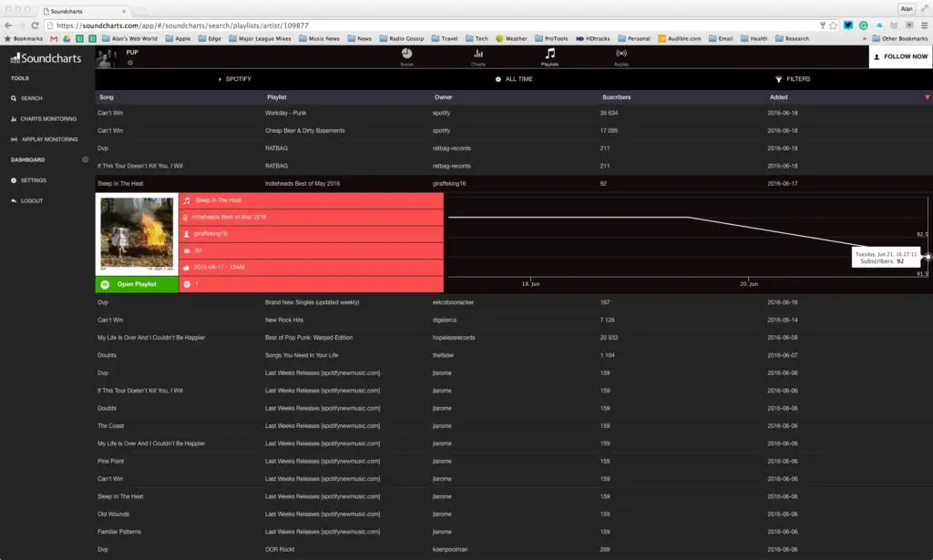Click the small icon below PUP name
933x560 pixels.
[x=129, y=63]
